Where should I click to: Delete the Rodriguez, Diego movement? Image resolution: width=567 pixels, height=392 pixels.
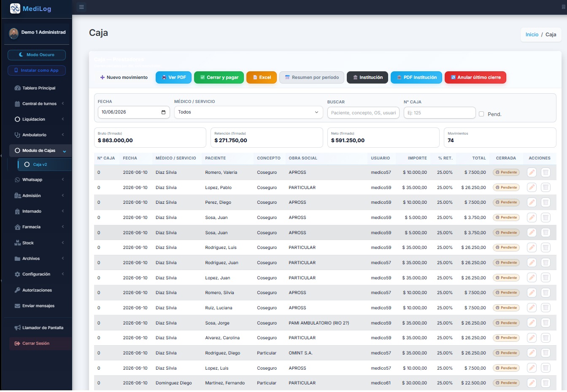coord(545,353)
